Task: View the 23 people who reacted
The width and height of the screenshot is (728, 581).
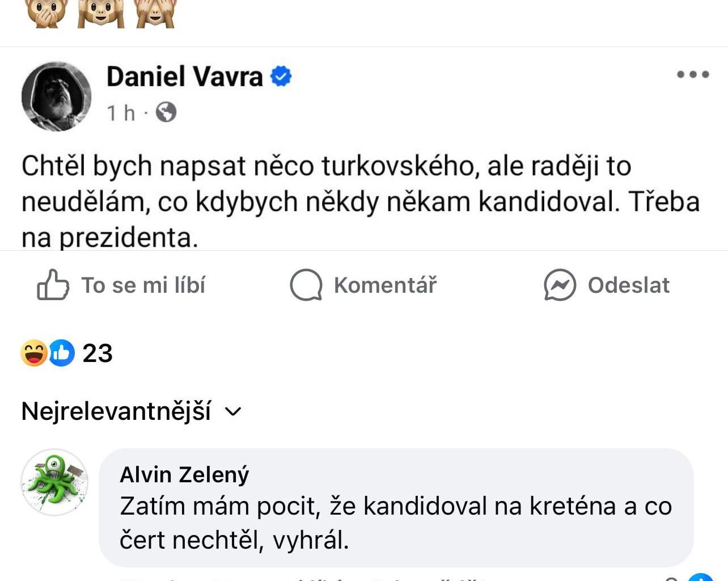Action: (x=98, y=353)
